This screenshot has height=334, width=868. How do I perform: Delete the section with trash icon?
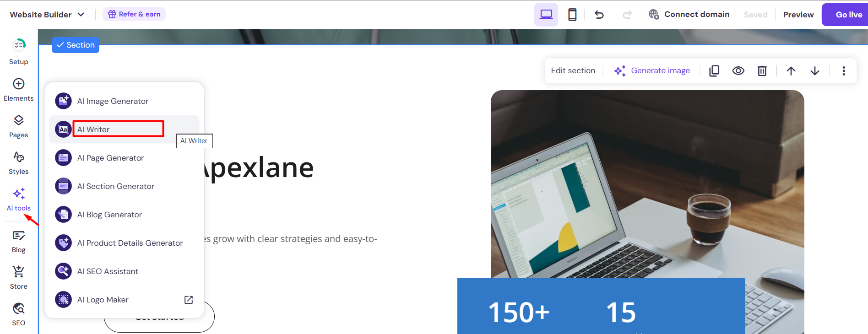click(x=762, y=71)
